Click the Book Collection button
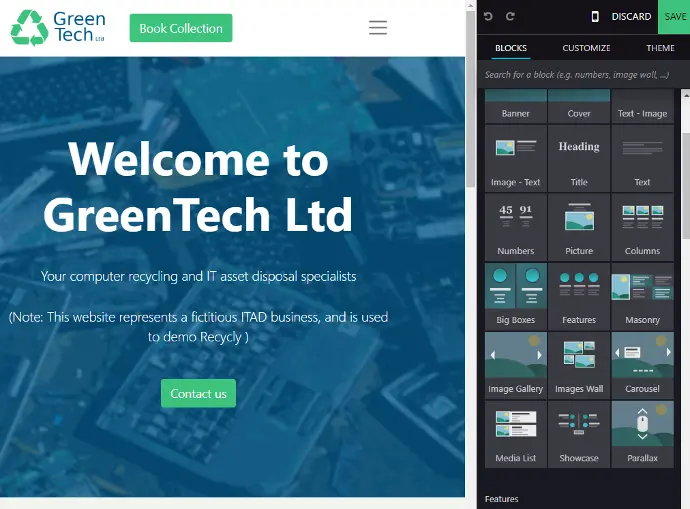 [181, 28]
